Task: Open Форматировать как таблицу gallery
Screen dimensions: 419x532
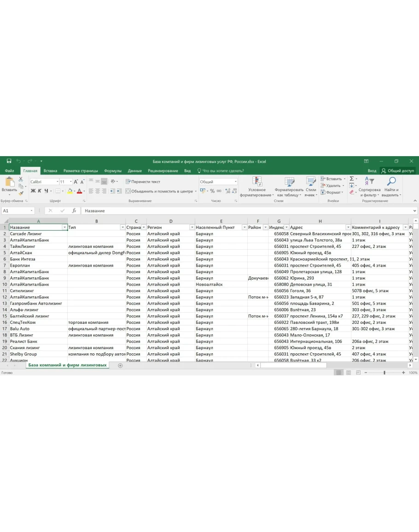Action: (x=289, y=187)
